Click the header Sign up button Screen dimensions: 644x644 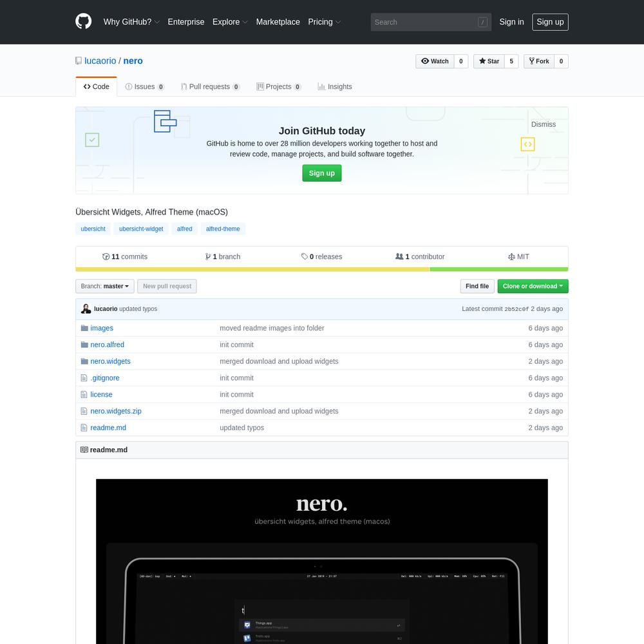coord(550,22)
